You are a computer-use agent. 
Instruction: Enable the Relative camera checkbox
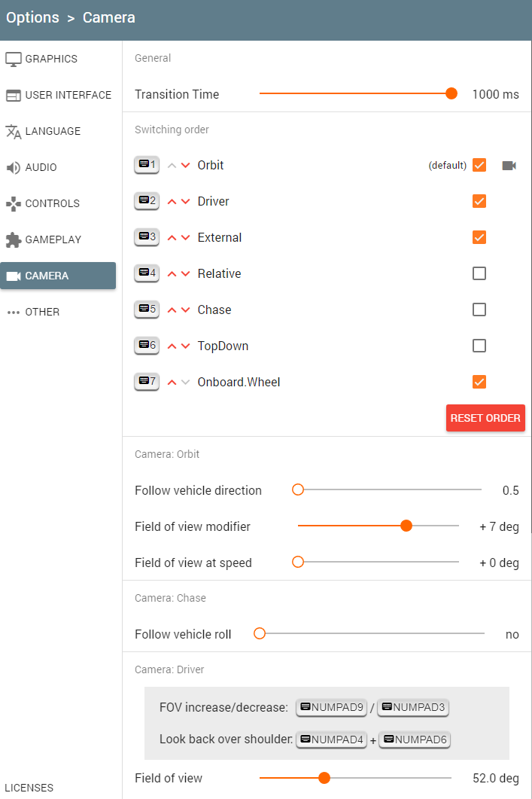pos(479,273)
